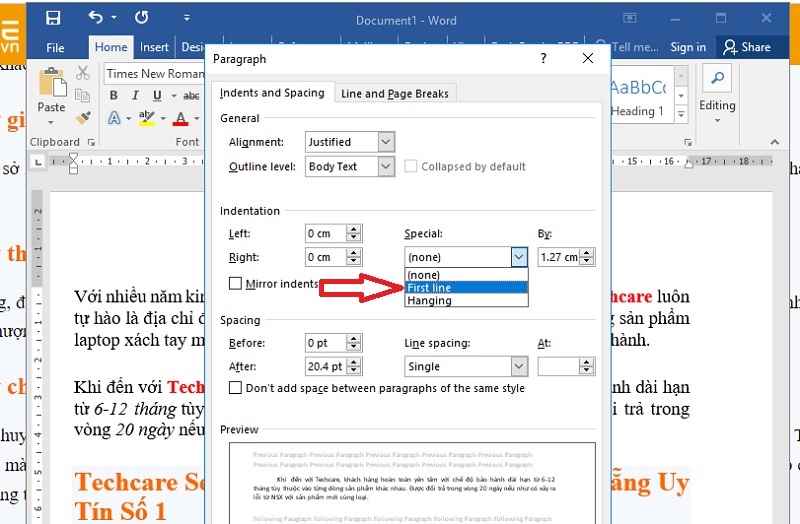Open Underline style dropdown arrow
The width and height of the screenshot is (800, 524).
click(x=174, y=96)
